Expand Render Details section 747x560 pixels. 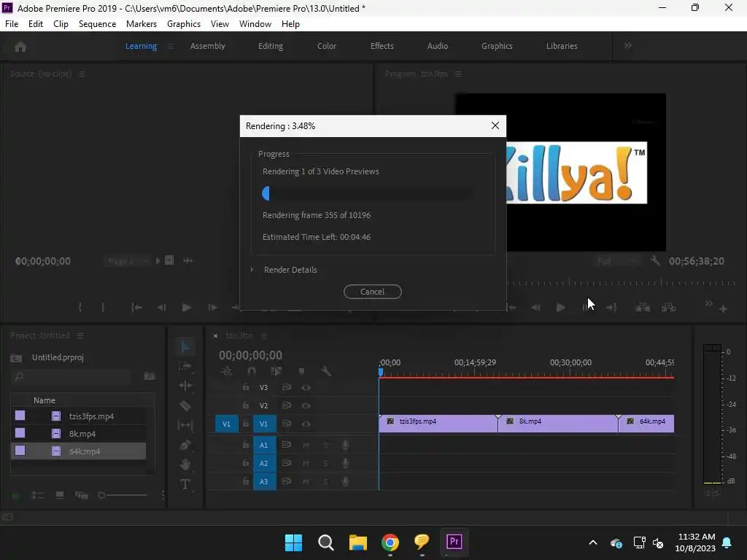[x=252, y=270]
